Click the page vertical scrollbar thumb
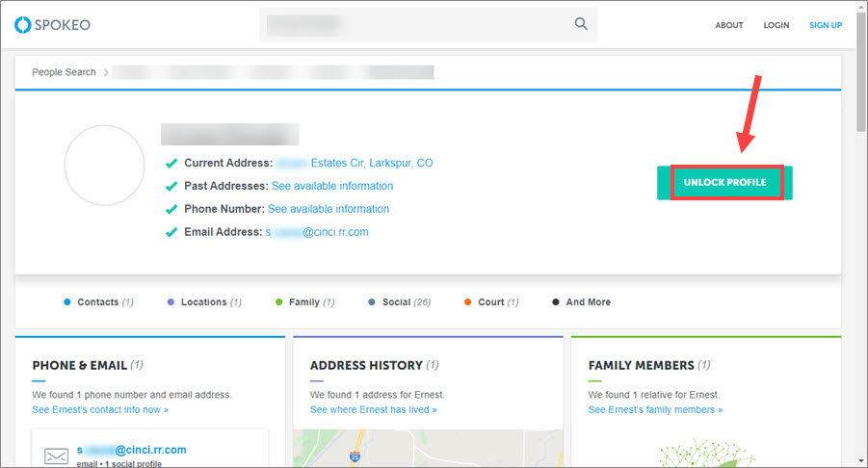868x468 pixels. pos(861,72)
